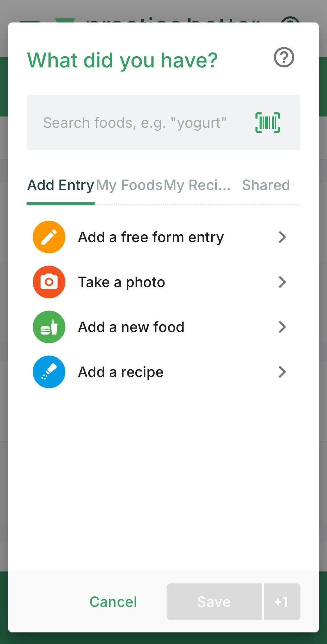This screenshot has height=644, width=327.
Task: Expand the free form entry chevron
Action: (x=282, y=237)
